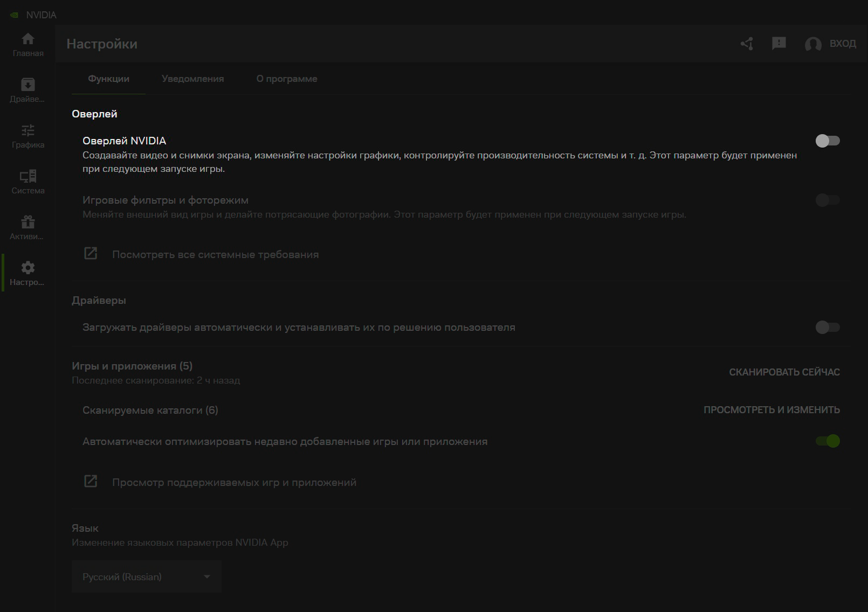868x612 pixels.
Task: Select the Настройки gear sidebar icon
Action: click(x=28, y=268)
